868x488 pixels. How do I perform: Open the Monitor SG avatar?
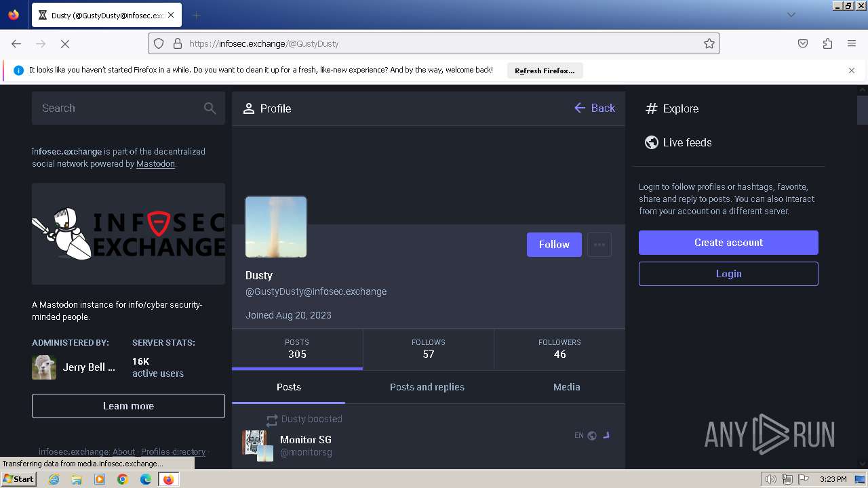pos(258,446)
